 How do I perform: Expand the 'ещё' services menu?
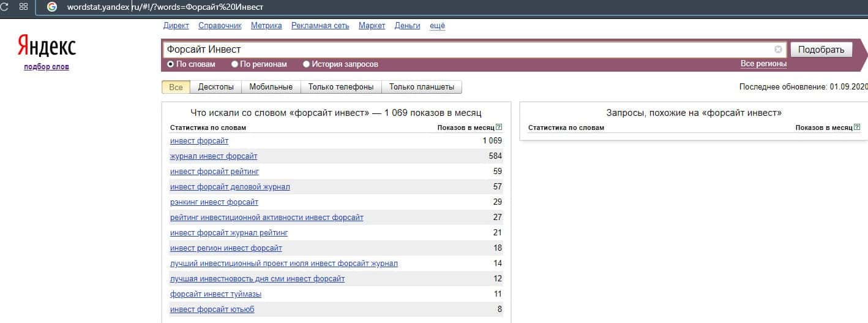coord(437,26)
